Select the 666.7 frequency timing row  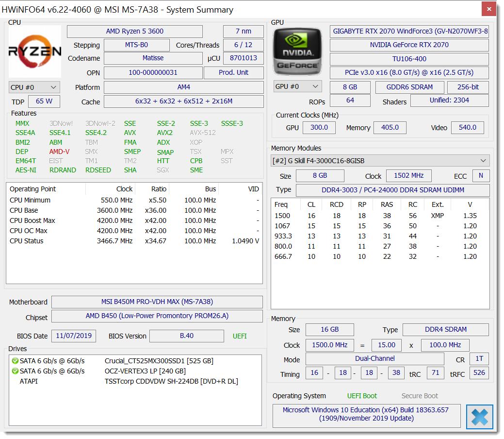(x=380, y=257)
